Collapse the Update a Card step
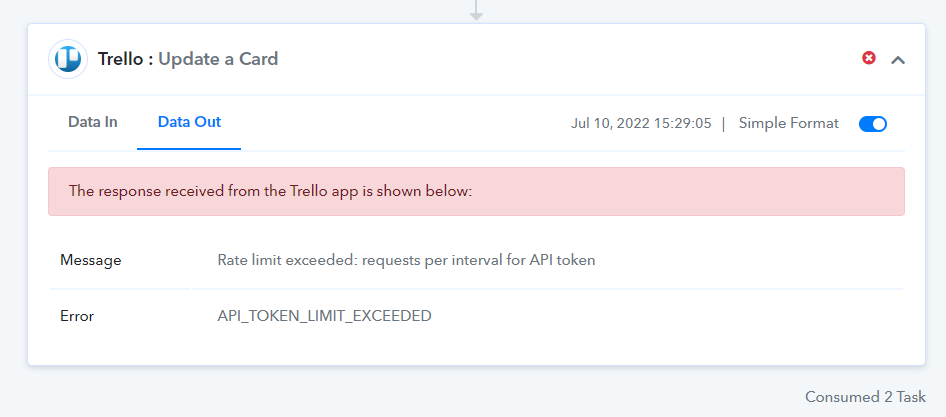 tap(898, 60)
